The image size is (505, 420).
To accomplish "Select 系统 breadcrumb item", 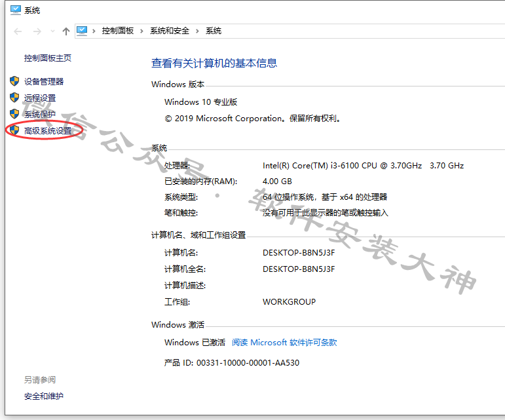I will [214, 31].
